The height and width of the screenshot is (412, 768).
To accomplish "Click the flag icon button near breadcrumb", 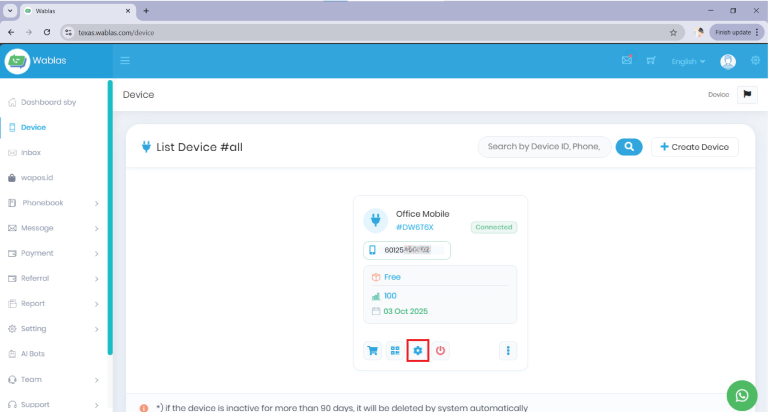I will [x=747, y=94].
